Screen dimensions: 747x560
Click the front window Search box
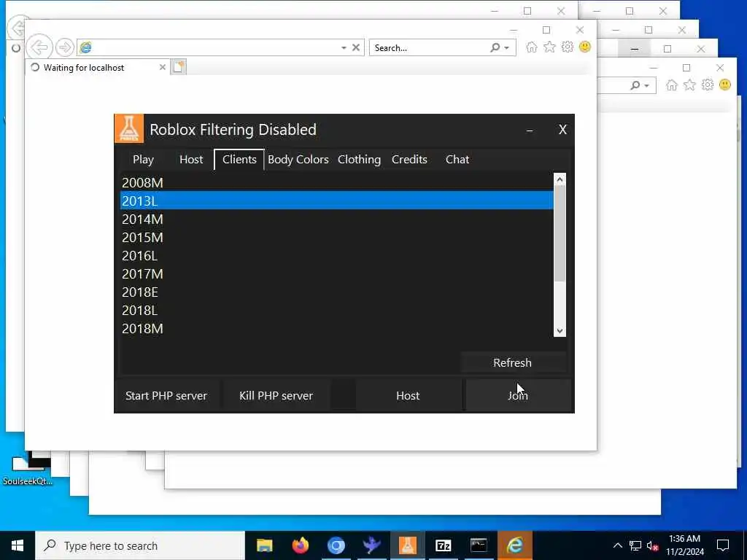pos(429,47)
